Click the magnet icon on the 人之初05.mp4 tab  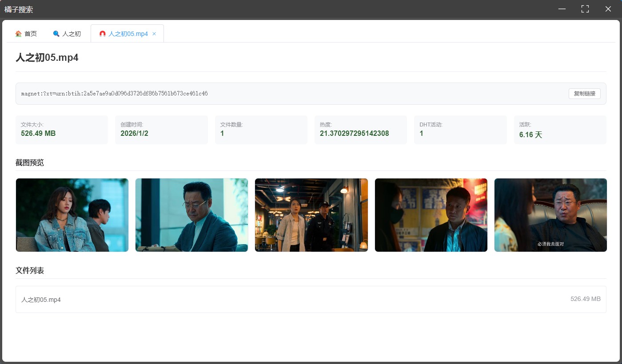click(x=103, y=34)
